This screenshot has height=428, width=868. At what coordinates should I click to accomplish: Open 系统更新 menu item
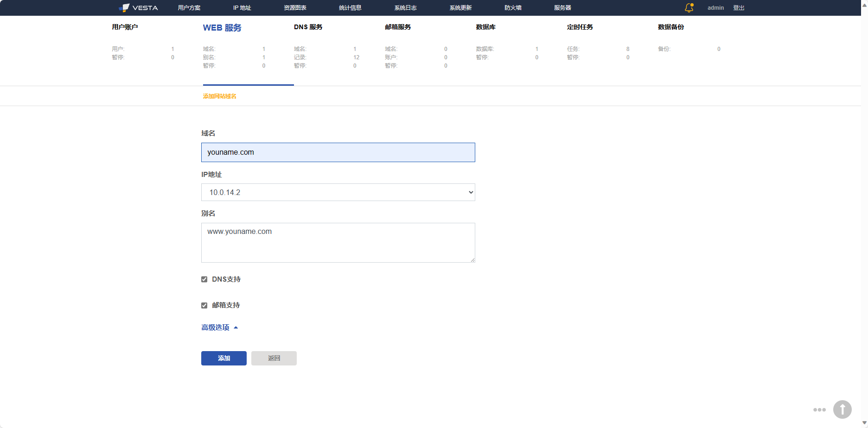tap(460, 8)
